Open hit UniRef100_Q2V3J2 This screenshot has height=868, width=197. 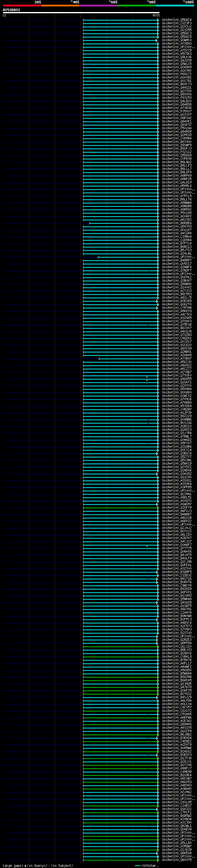176,26
